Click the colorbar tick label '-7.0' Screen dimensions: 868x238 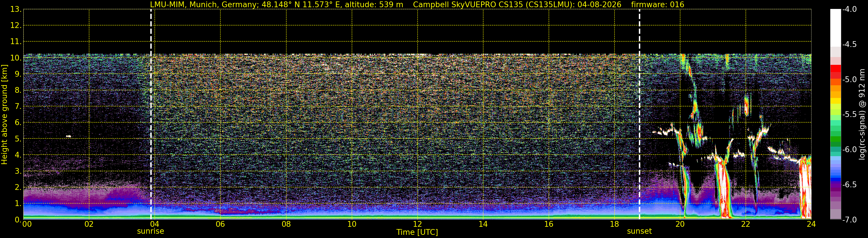coord(850,220)
